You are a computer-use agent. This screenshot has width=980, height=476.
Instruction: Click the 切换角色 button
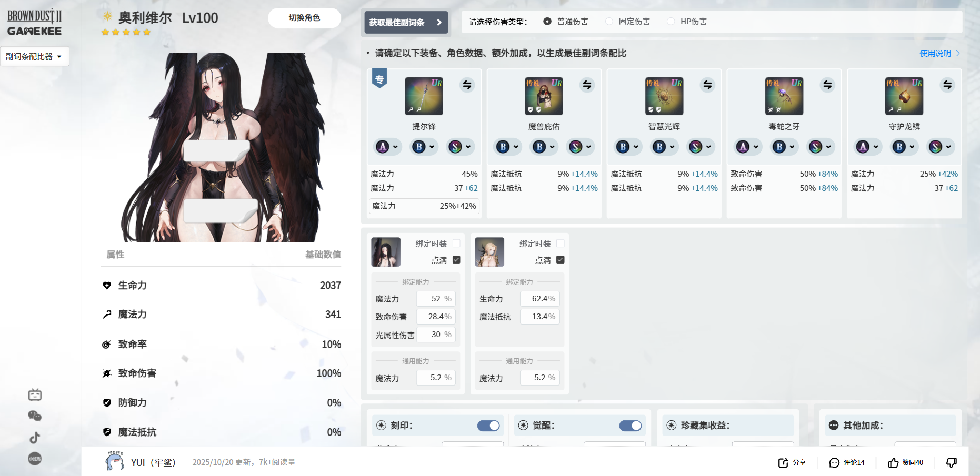(304, 18)
